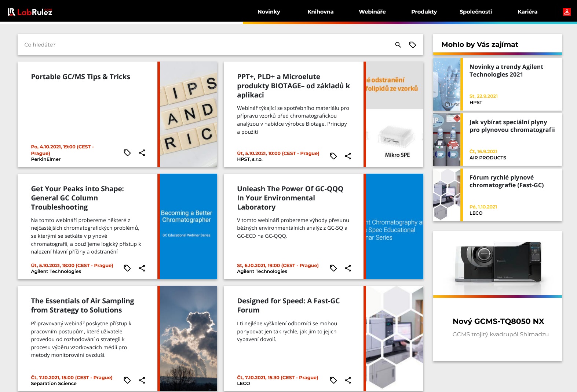The height and width of the screenshot is (392, 577).
Task: Open 'Novinky a trendy Agilent Technologies 2021'
Action: tap(506, 71)
